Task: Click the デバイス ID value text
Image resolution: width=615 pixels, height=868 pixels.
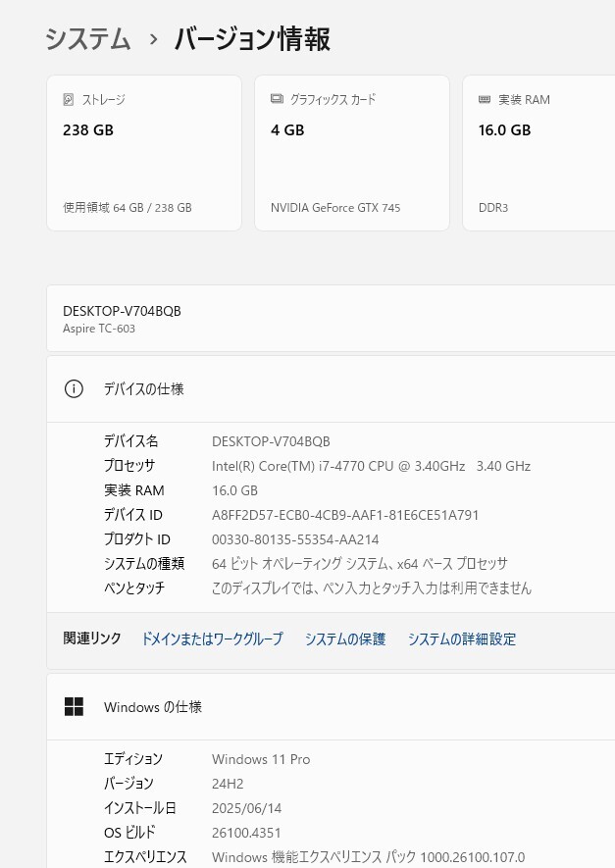Action: (x=345, y=515)
